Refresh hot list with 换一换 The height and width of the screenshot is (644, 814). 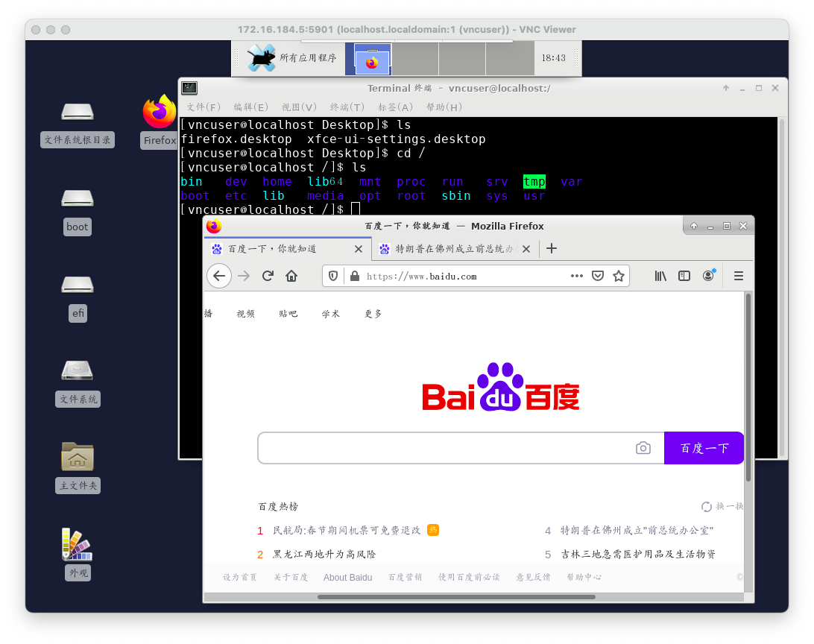click(722, 507)
